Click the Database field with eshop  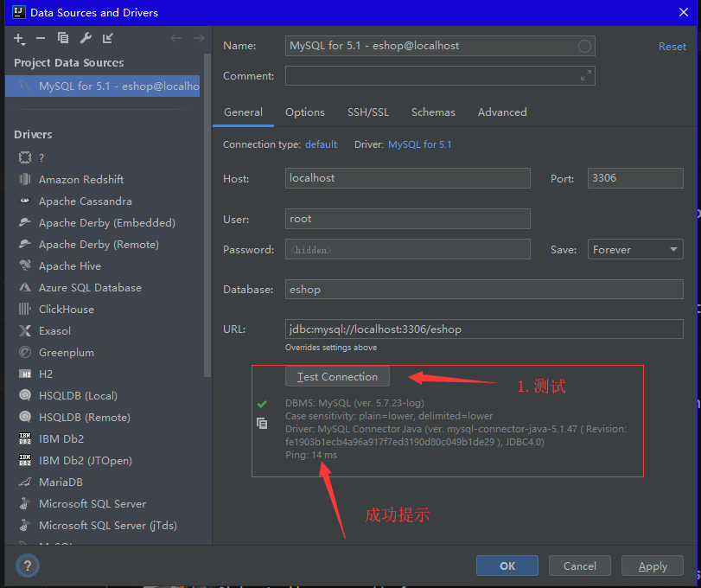[x=484, y=290]
